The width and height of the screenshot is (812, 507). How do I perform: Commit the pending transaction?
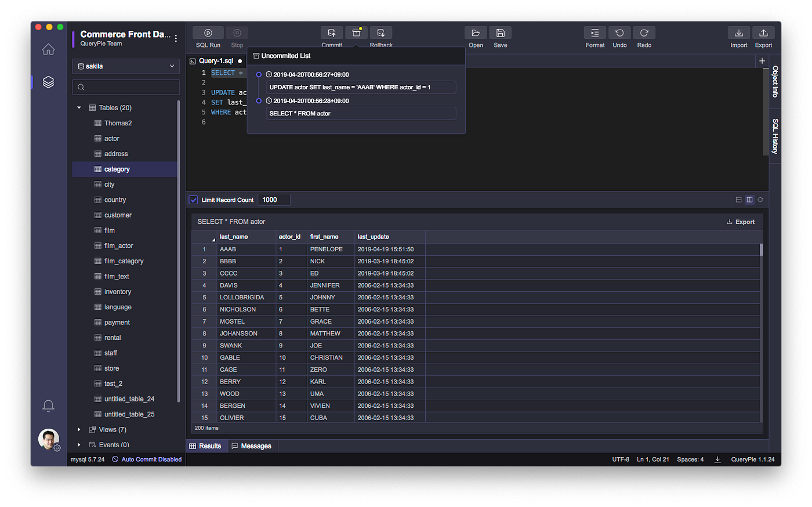pos(332,33)
